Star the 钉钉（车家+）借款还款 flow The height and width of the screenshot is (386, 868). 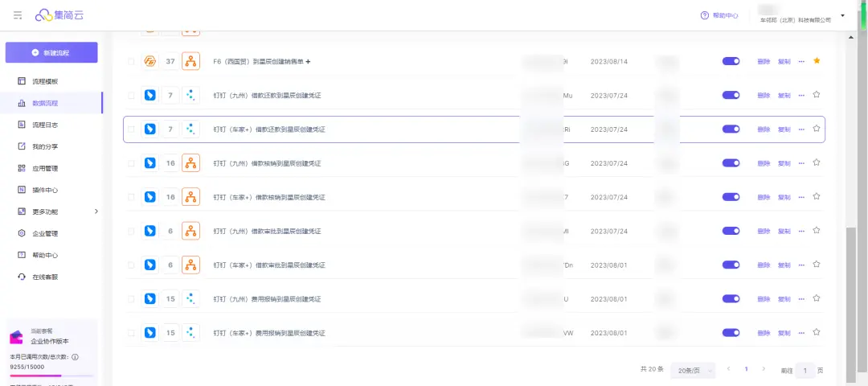pyautogui.click(x=816, y=129)
